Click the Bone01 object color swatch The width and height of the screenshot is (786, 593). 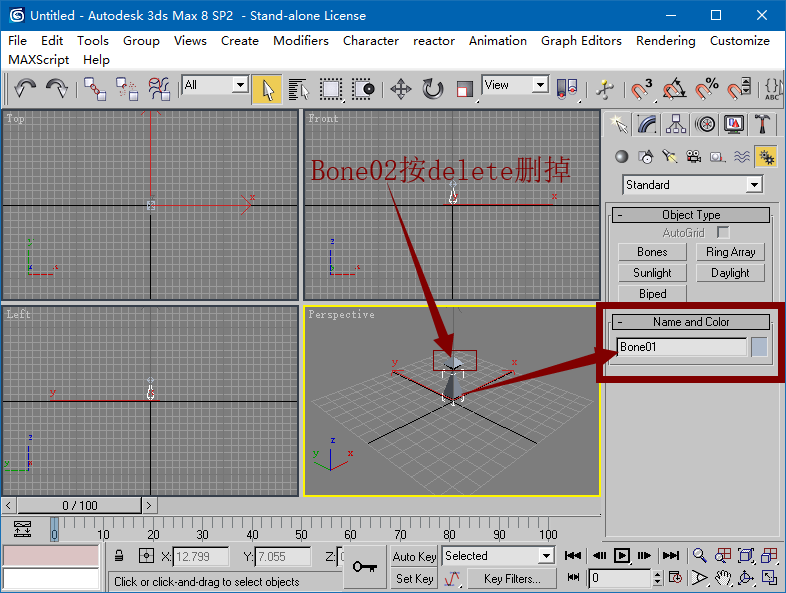(759, 347)
